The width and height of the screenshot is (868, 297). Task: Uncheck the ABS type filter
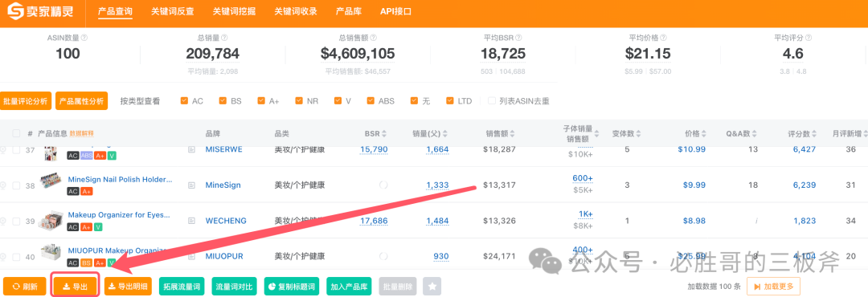click(x=371, y=100)
